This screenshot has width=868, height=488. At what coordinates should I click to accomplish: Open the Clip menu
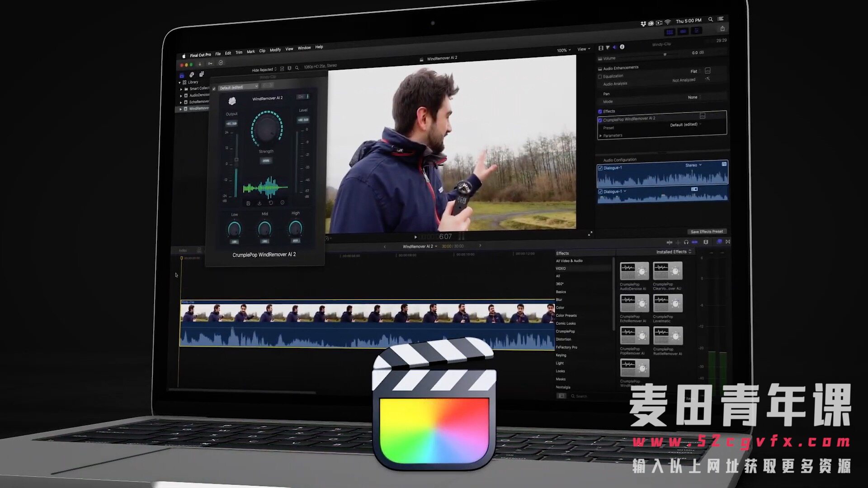coord(262,51)
